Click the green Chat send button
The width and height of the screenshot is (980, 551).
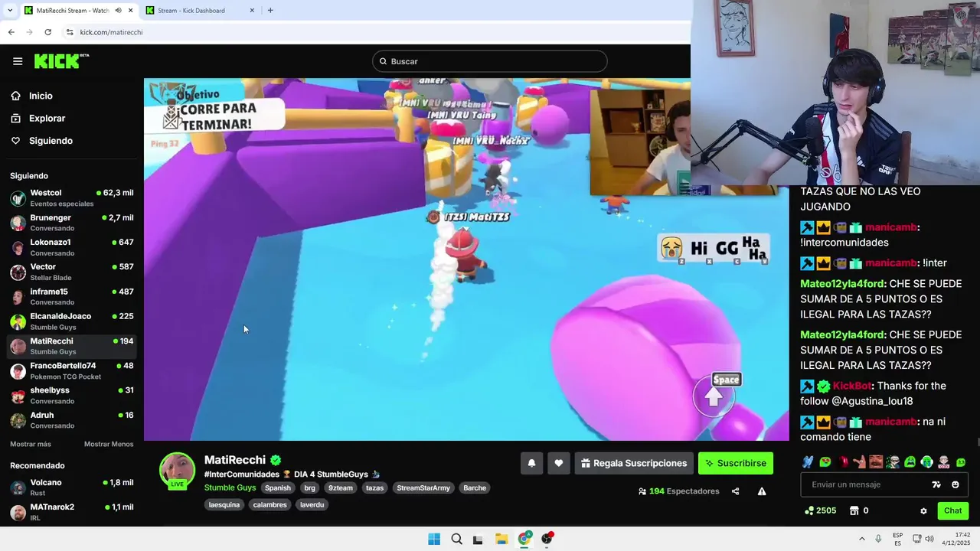(x=952, y=510)
